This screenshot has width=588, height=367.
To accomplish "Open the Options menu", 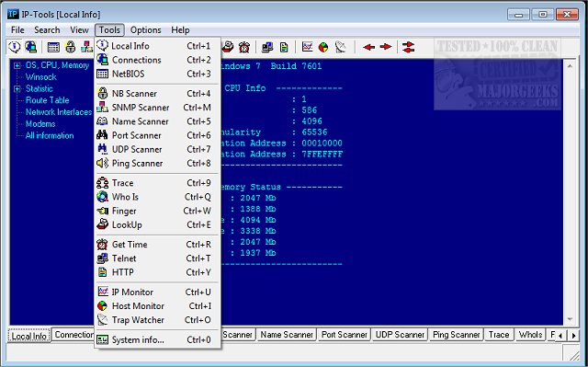I will coord(145,30).
